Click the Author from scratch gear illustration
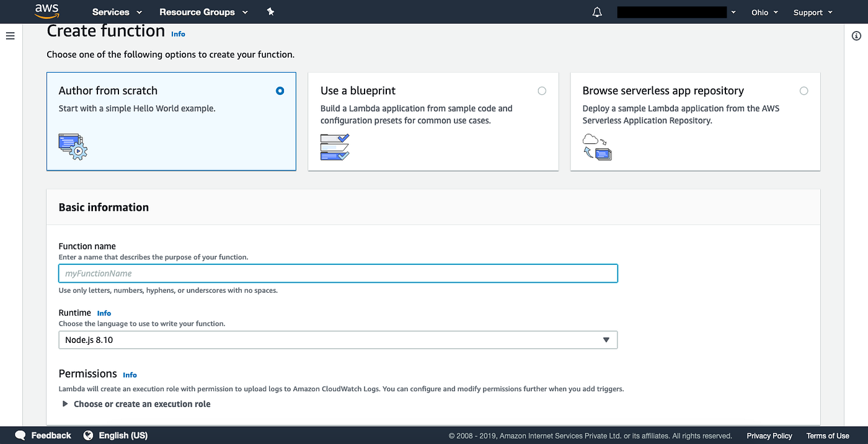The width and height of the screenshot is (868, 444). (x=73, y=147)
